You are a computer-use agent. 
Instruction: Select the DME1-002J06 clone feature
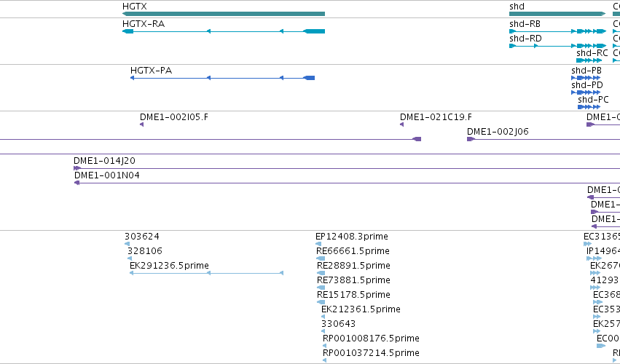click(x=544, y=139)
